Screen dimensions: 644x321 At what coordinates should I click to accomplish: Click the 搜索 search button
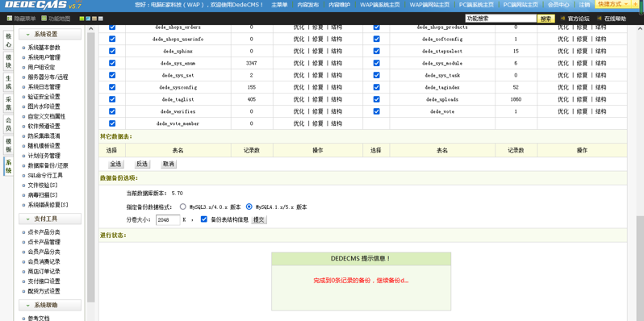coord(546,19)
